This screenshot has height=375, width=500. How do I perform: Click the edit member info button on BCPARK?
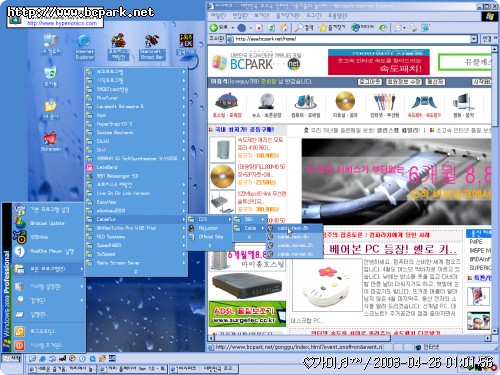(404, 82)
